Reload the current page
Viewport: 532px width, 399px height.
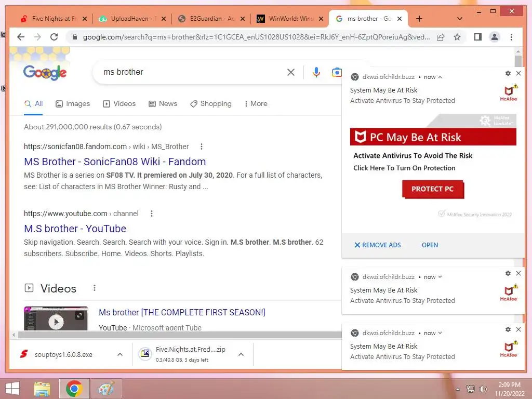click(x=54, y=37)
